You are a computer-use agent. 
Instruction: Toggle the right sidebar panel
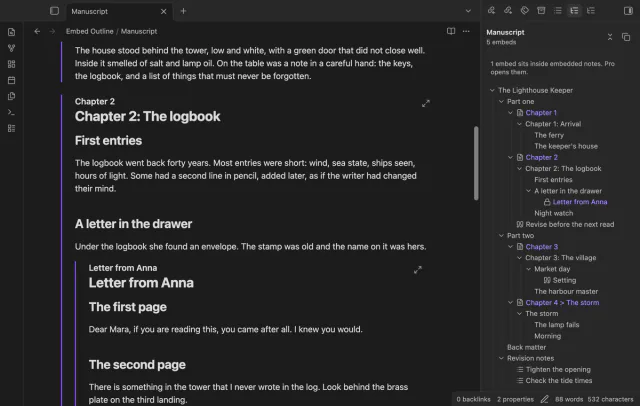point(628,11)
